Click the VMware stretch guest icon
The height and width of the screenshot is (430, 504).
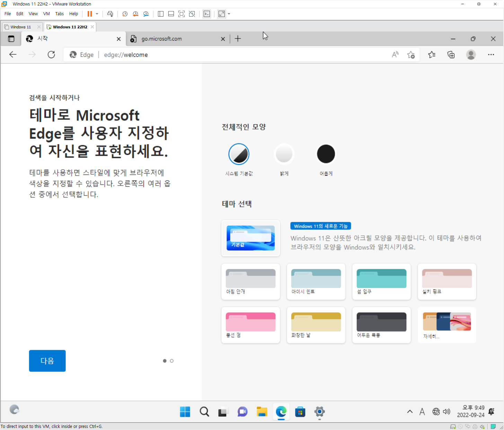click(222, 14)
